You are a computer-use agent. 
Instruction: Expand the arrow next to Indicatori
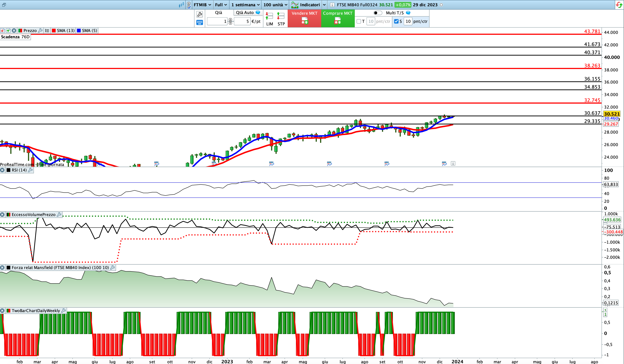(x=324, y=5)
